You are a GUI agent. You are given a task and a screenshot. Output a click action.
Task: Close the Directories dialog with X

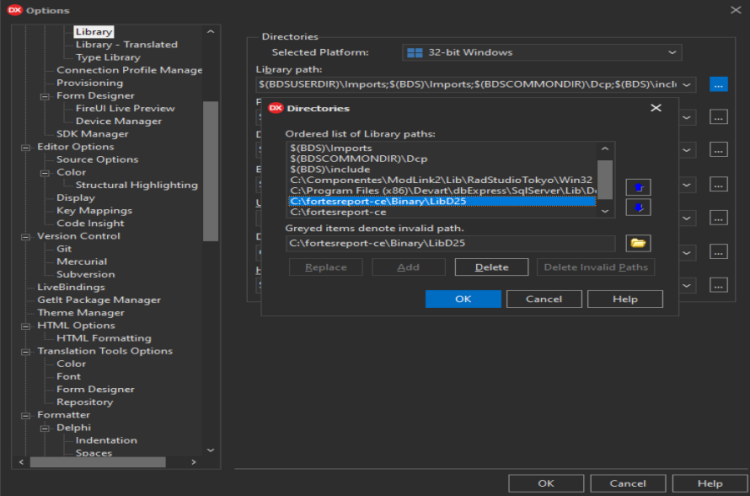point(656,108)
